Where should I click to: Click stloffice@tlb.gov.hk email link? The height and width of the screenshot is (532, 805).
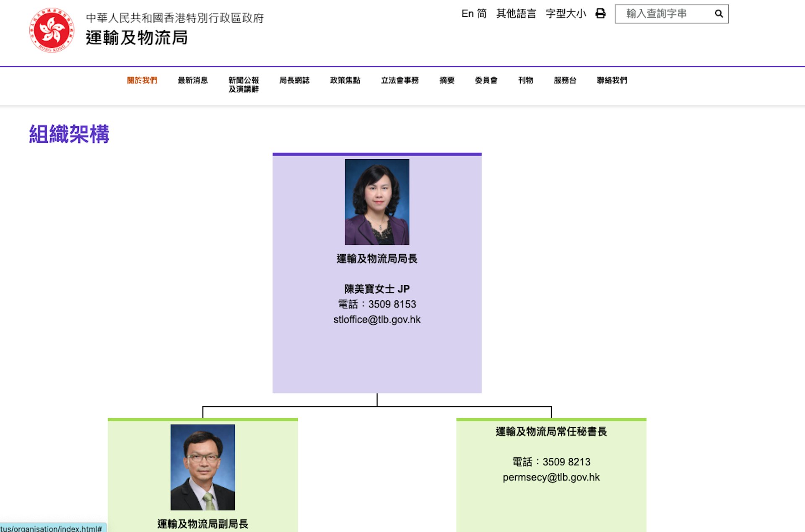[377, 320]
